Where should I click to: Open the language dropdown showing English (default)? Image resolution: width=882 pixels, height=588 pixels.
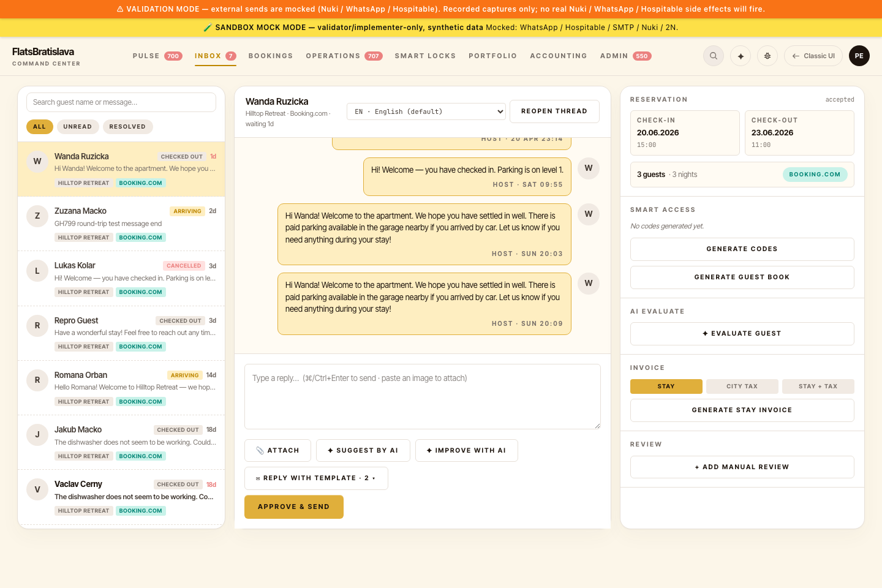click(x=426, y=111)
